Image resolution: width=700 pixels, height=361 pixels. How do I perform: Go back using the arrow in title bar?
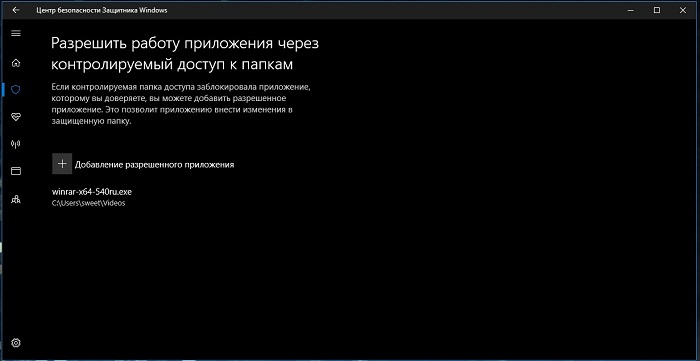(x=16, y=10)
